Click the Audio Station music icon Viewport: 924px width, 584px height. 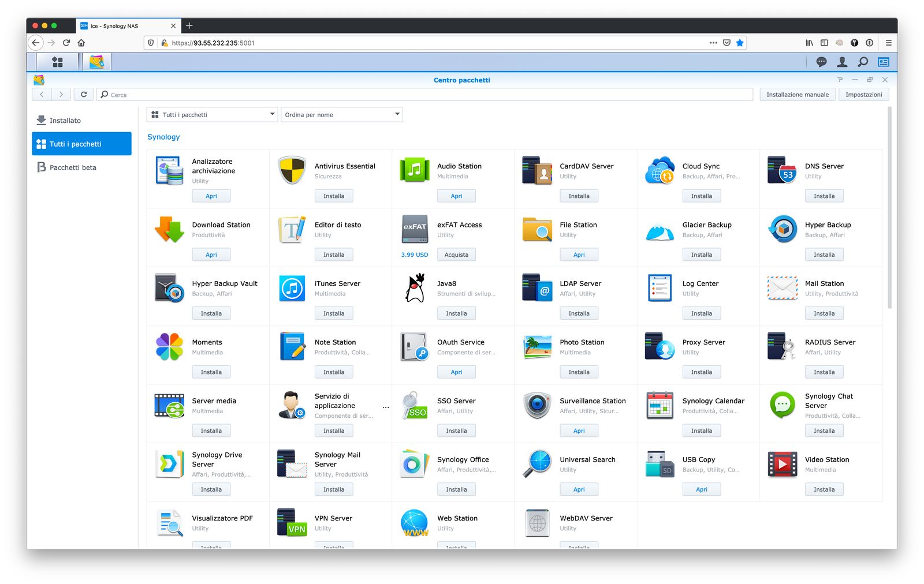point(415,171)
